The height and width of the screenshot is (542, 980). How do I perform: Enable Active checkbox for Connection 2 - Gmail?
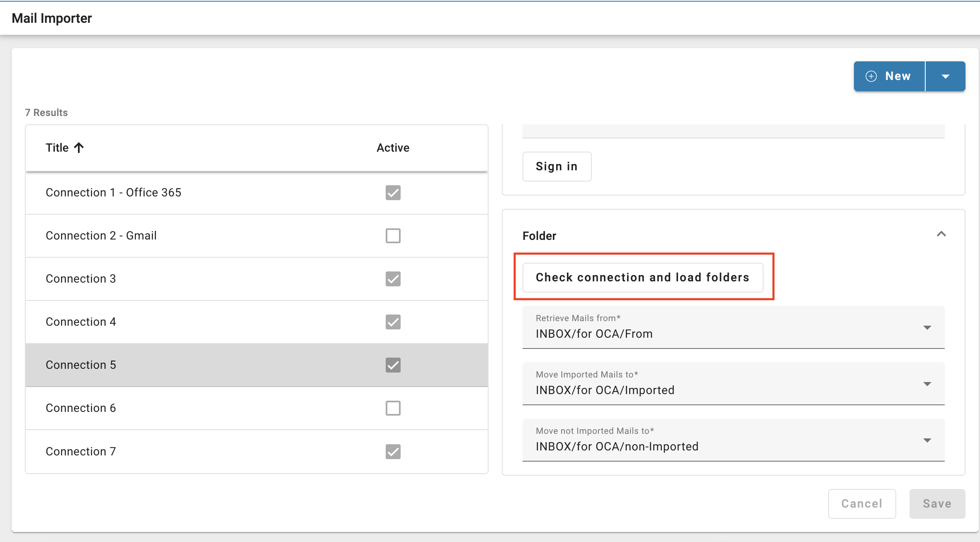tap(393, 236)
